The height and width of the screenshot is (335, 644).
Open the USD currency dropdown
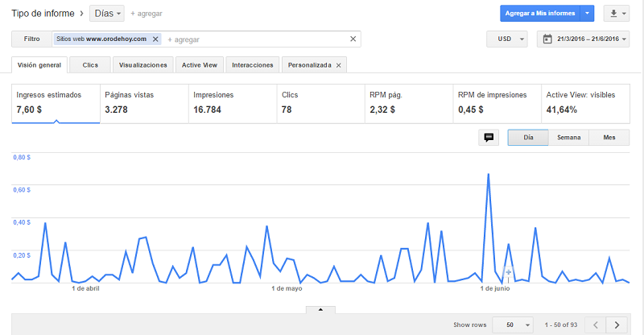coord(507,39)
